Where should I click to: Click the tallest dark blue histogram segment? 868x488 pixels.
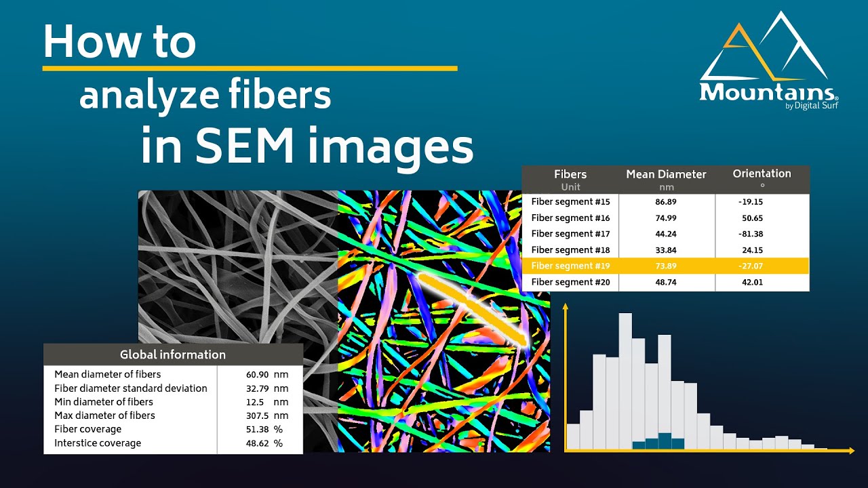(x=665, y=441)
